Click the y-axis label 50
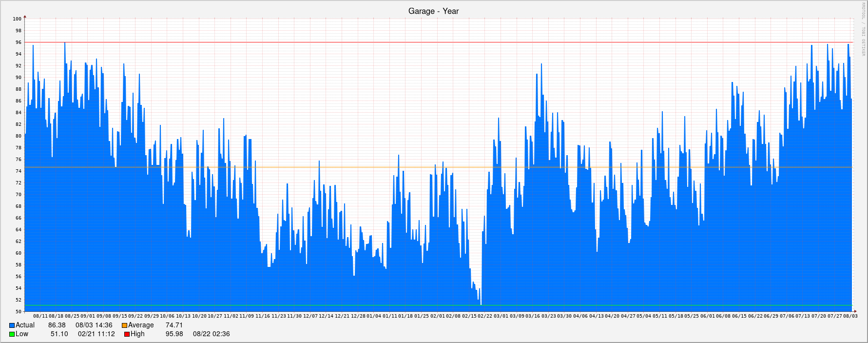The height and width of the screenshot is (343, 868). click(19, 312)
